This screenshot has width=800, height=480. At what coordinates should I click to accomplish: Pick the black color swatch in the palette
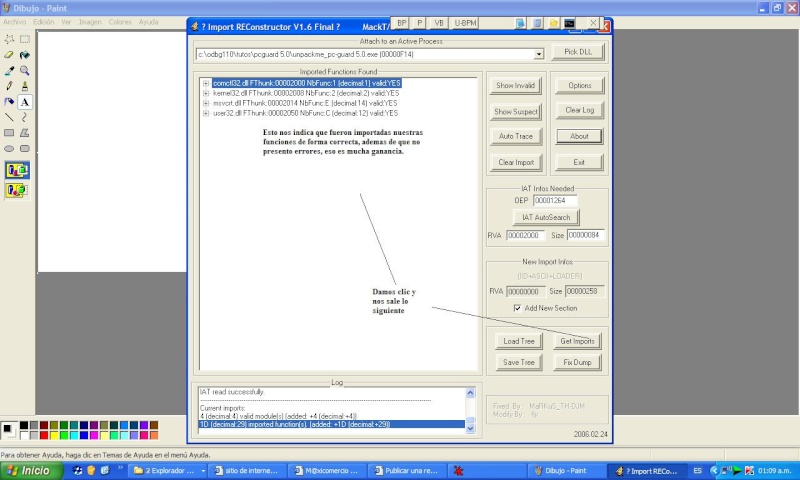[23, 425]
